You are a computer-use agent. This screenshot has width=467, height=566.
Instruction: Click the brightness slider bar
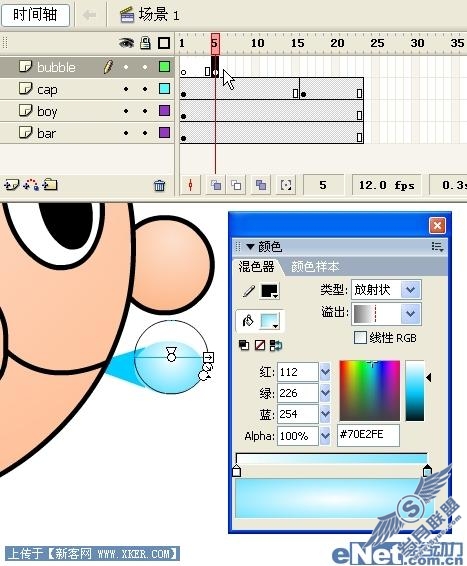415,391
